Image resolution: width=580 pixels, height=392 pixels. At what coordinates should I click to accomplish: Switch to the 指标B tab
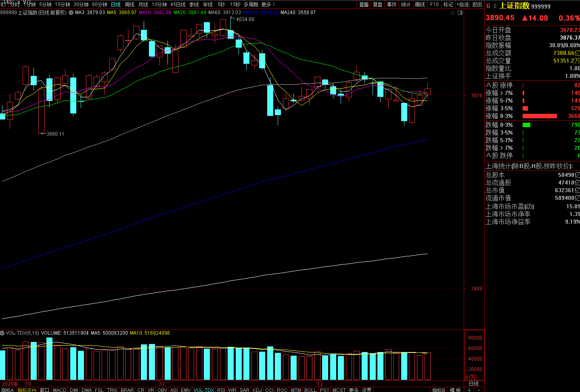pyautogui.click(x=439, y=390)
